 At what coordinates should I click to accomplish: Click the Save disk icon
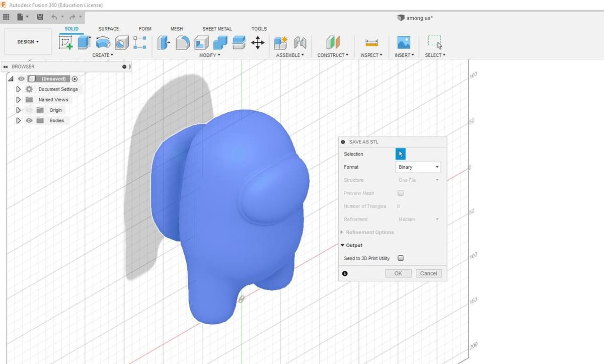[x=40, y=17]
